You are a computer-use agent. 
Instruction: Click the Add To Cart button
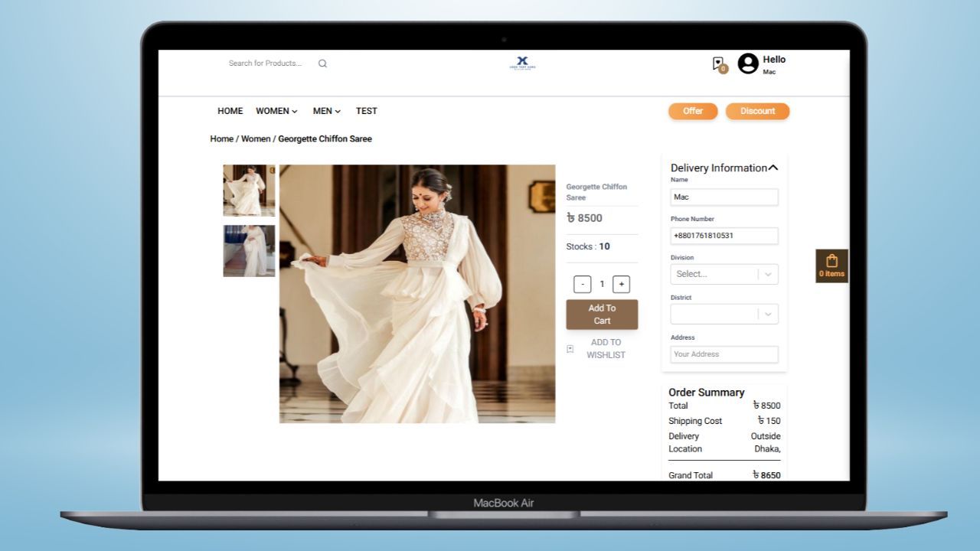[x=602, y=315]
